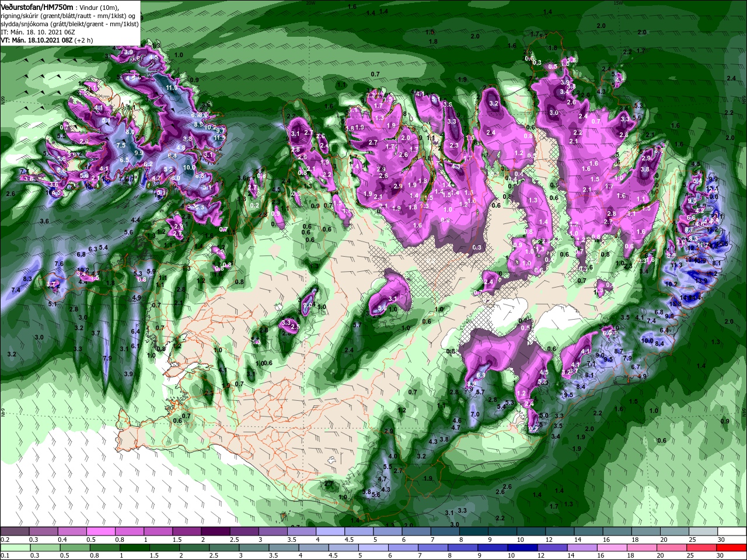747x560 pixels.
Task: Click the 7.6 value on the map
Action: click(x=59, y=264)
